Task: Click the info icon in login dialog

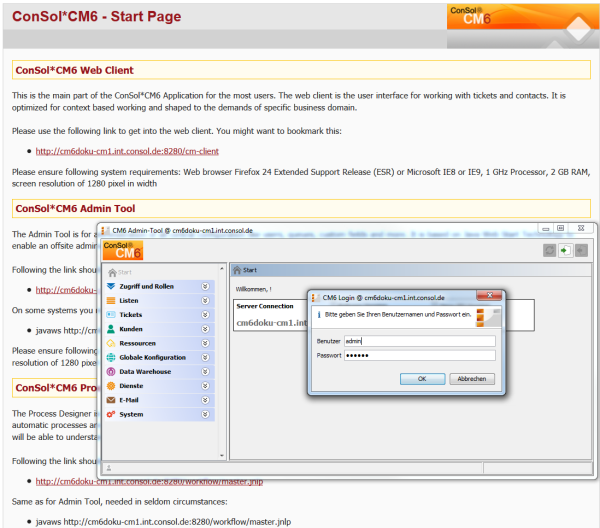Action: 319,315
